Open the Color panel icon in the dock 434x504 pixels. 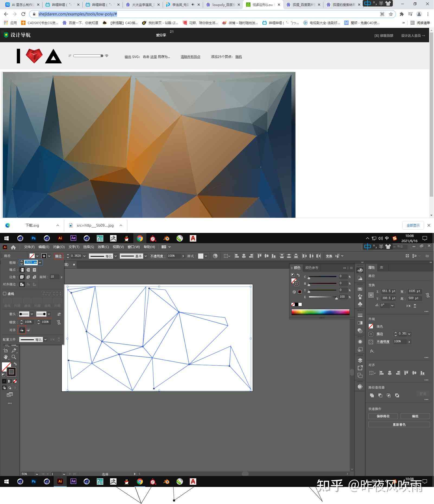[360, 270]
